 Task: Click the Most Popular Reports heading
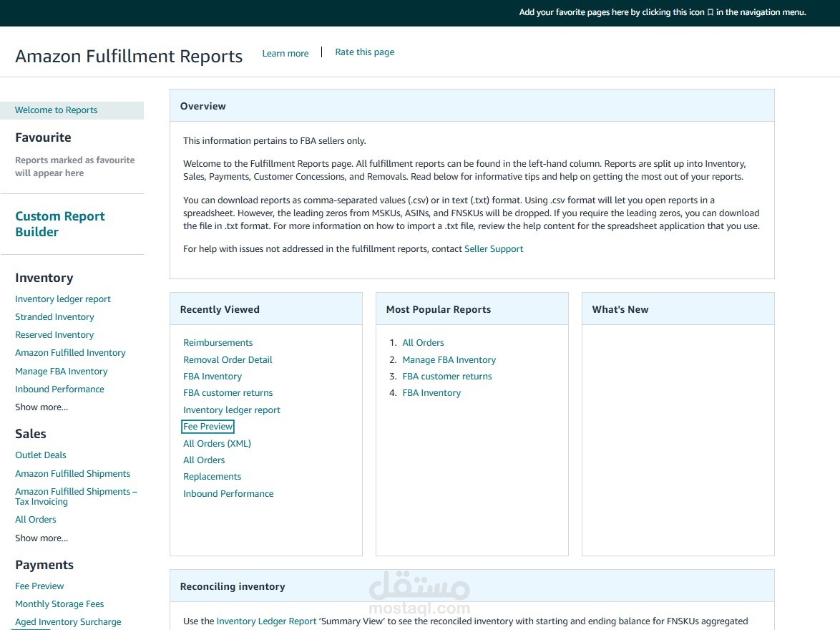(x=438, y=309)
